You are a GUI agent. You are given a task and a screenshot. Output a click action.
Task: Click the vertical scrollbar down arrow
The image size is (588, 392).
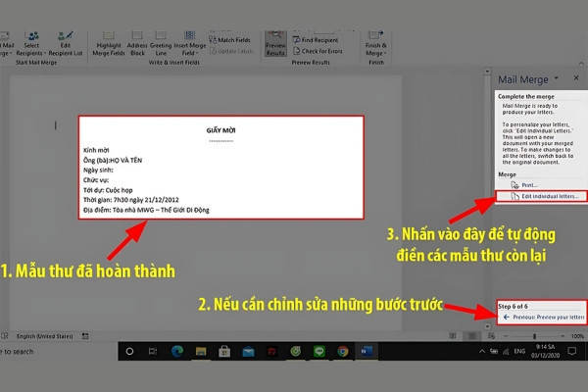pos(487,326)
